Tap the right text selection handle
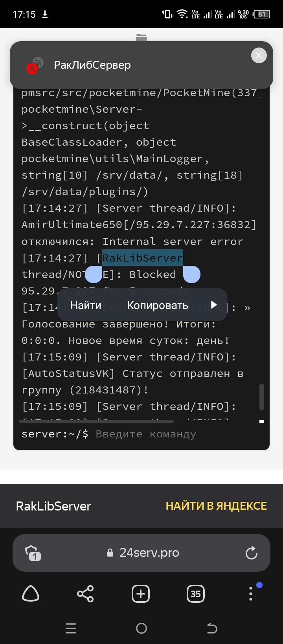283x644 pixels. pos(191,274)
